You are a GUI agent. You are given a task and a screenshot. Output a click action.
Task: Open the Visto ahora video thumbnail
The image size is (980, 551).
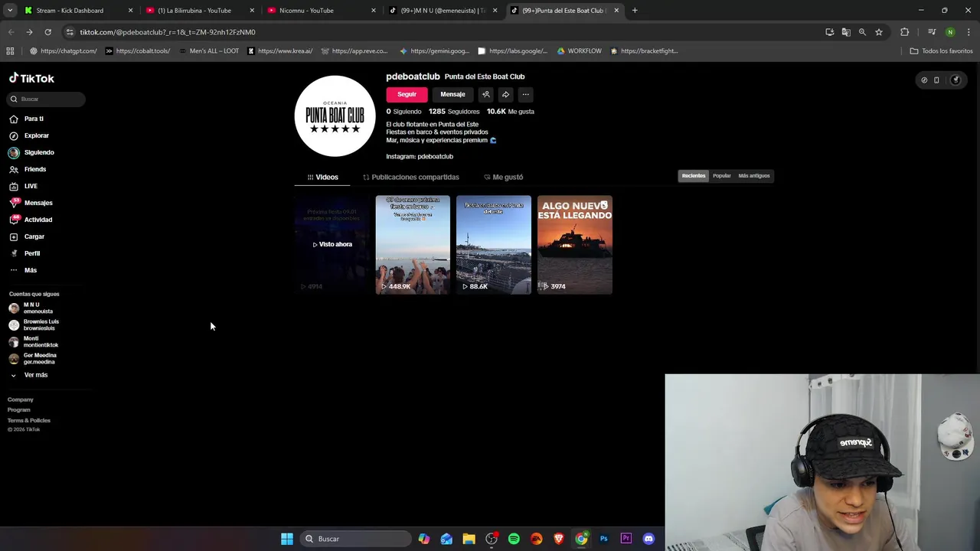coord(332,245)
